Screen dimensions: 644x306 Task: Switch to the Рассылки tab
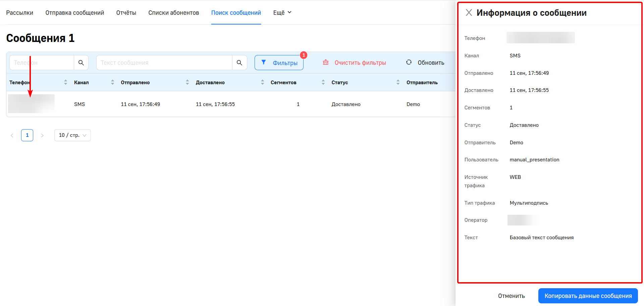20,13
